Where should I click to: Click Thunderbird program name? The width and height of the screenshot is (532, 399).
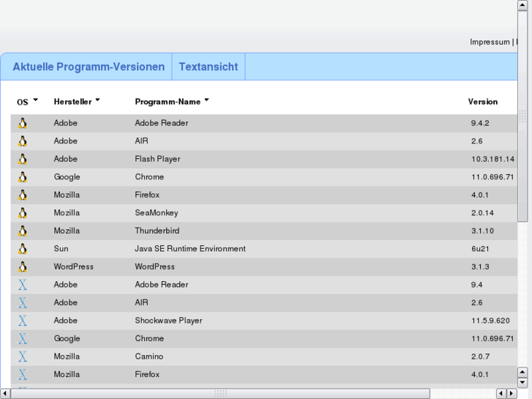point(157,231)
